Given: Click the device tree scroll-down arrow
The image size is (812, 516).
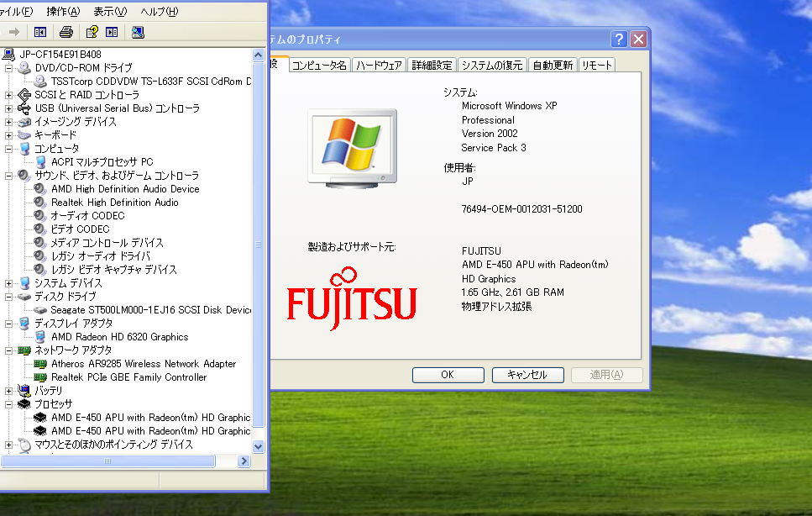Looking at the screenshot, I should point(259,446).
